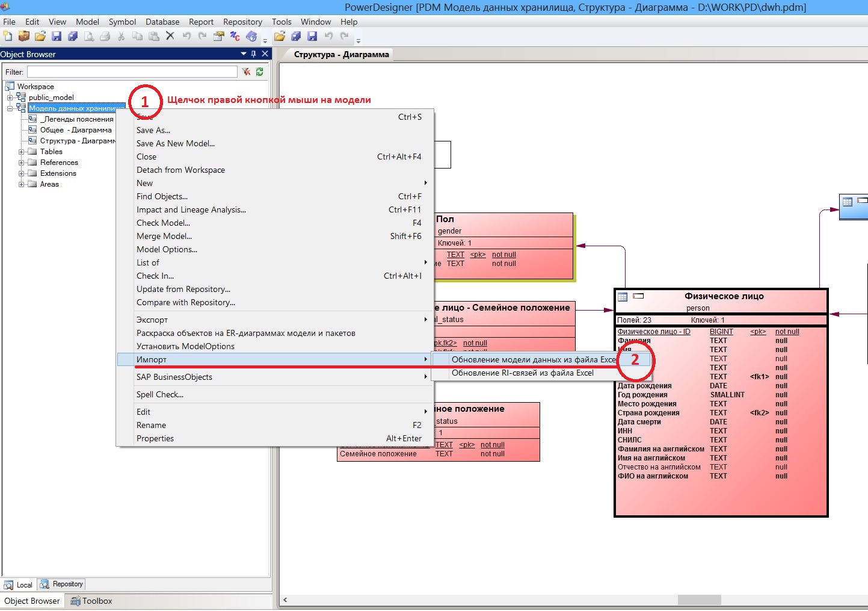The image size is (868, 611).
Task: Click the Copy toolbar icon
Action: pyautogui.click(x=138, y=36)
